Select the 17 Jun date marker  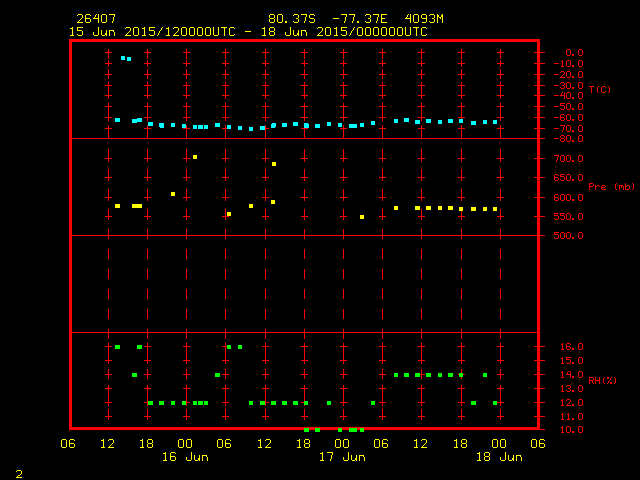[x=342, y=457]
